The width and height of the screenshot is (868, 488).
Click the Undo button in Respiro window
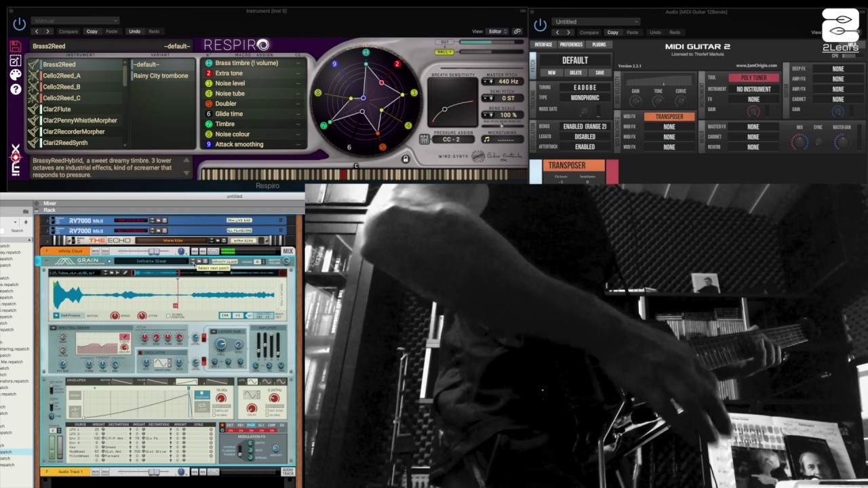[134, 31]
